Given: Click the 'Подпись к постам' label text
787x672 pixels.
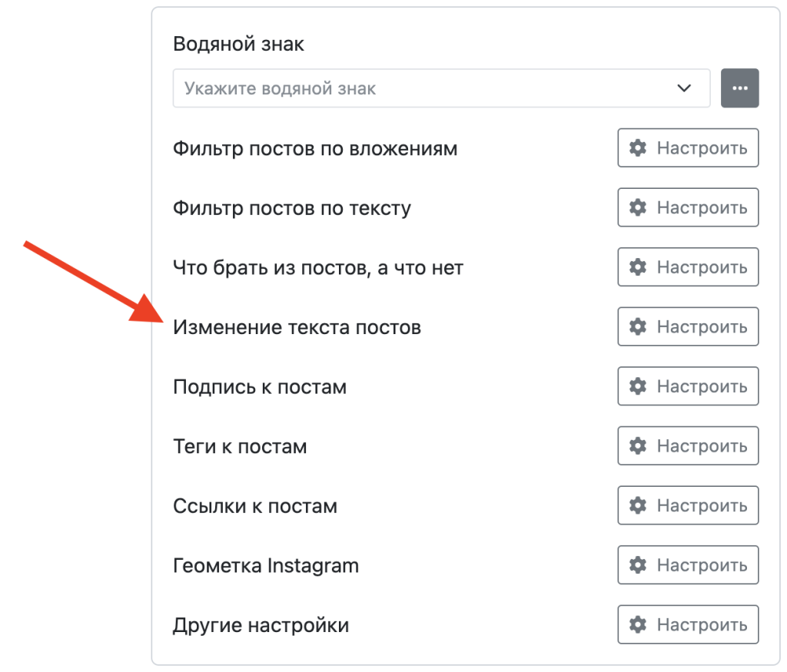Looking at the screenshot, I should point(260,387).
